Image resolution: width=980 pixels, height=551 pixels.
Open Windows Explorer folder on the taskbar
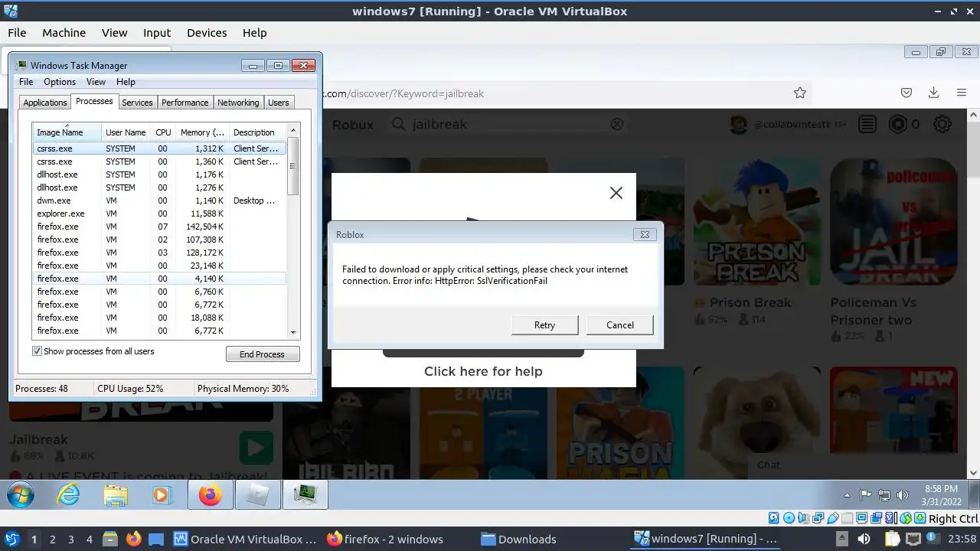pyautogui.click(x=116, y=495)
